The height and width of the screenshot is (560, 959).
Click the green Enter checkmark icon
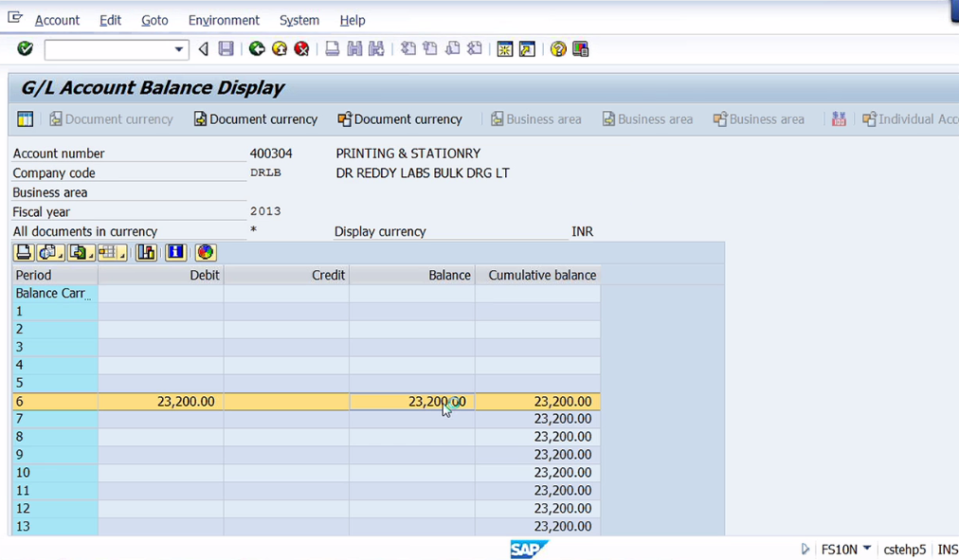click(25, 48)
